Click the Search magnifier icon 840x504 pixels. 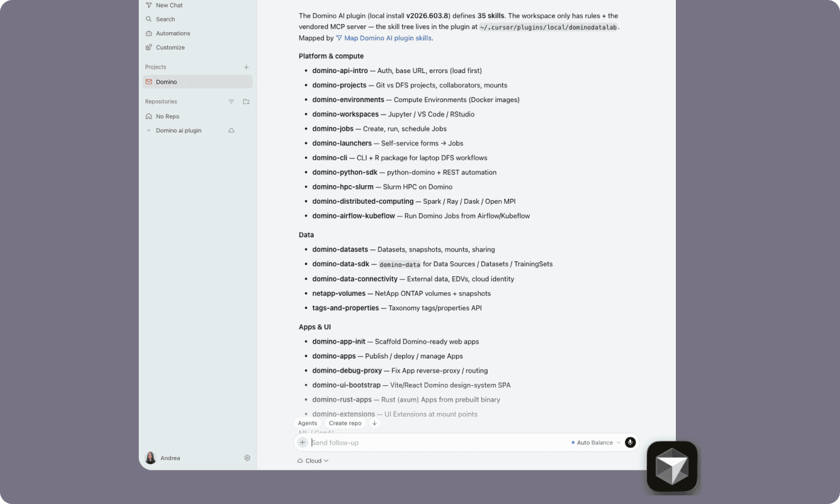point(149,19)
